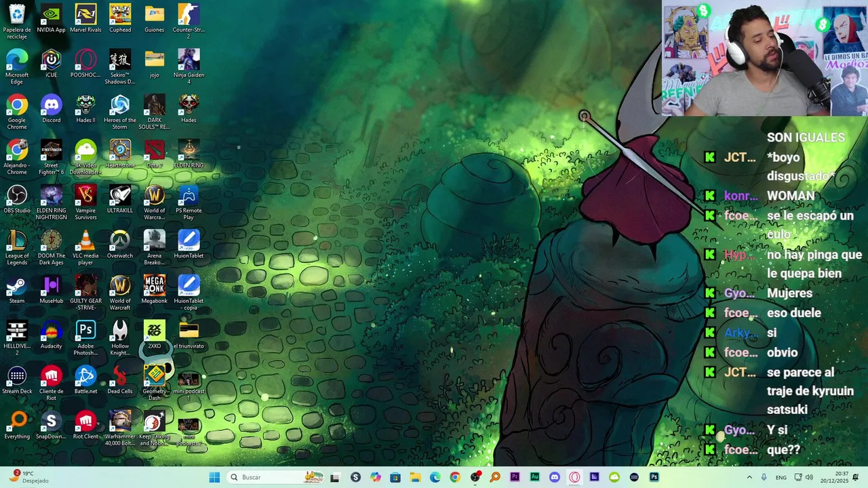Launch the Arena Breakout desktop shortcut
This screenshot has width=868, height=488.
coord(154,247)
